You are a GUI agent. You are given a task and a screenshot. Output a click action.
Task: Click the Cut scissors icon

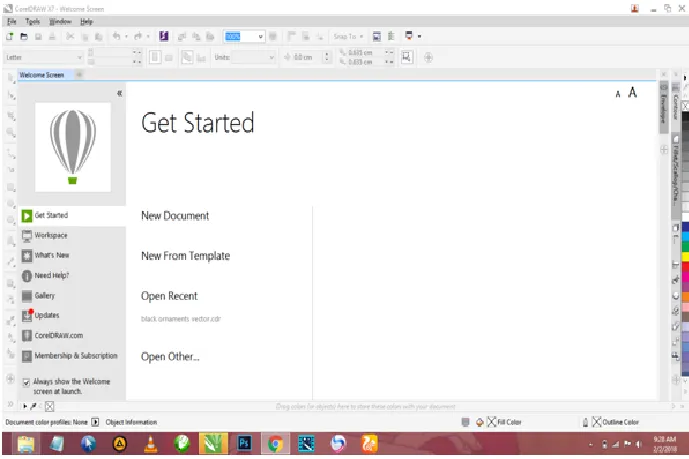pyautogui.click(x=70, y=36)
